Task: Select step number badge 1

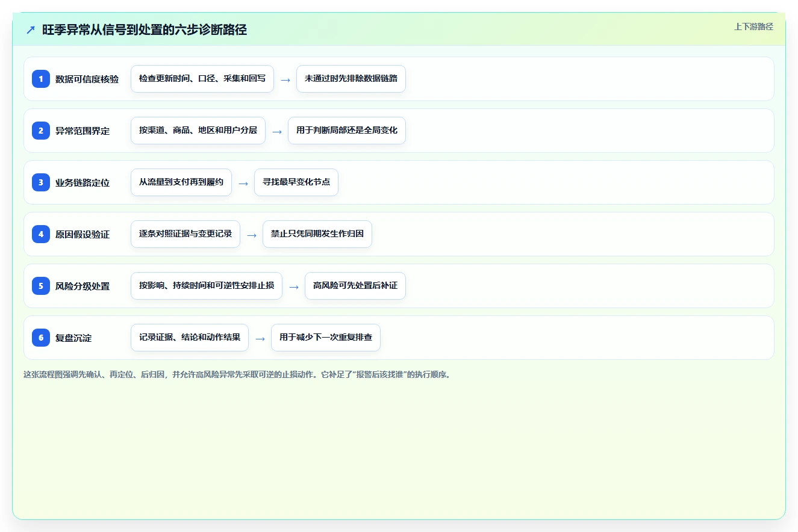Action: [x=41, y=78]
